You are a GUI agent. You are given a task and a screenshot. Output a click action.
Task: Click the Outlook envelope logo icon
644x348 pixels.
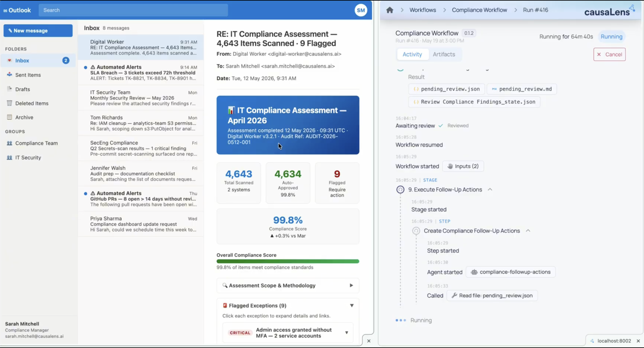pos(5,10)
